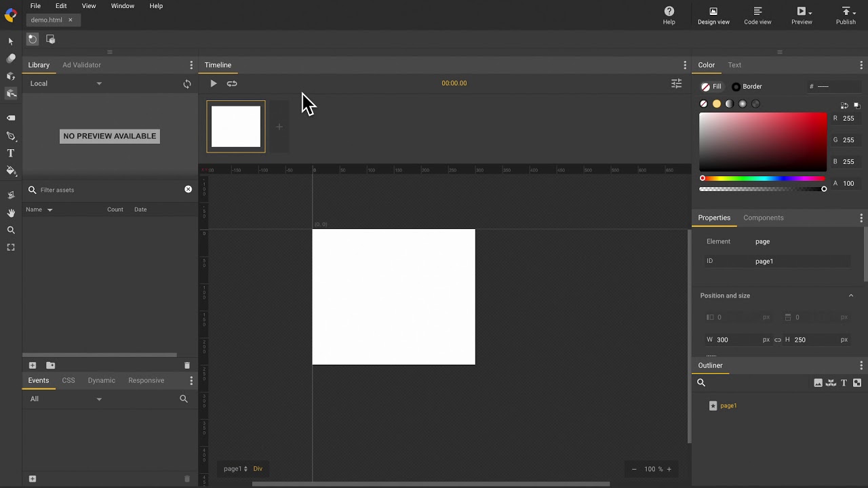Open the Color panel options menu
Image resolution: width=868 pixels, height=488 pixels.
[861, 65]
